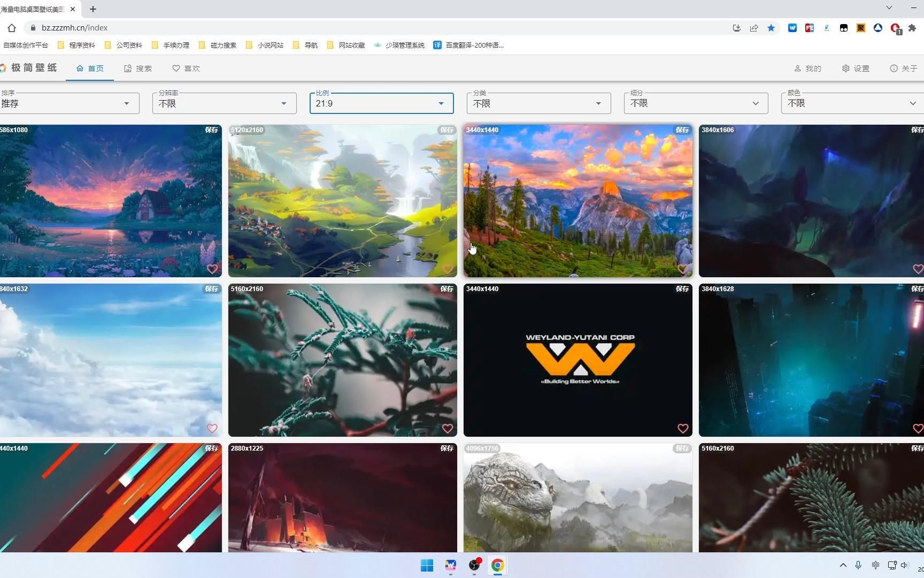Like the cyberpunk city wallpaper heart
924x578 pixels.
[x=918, y=429]
